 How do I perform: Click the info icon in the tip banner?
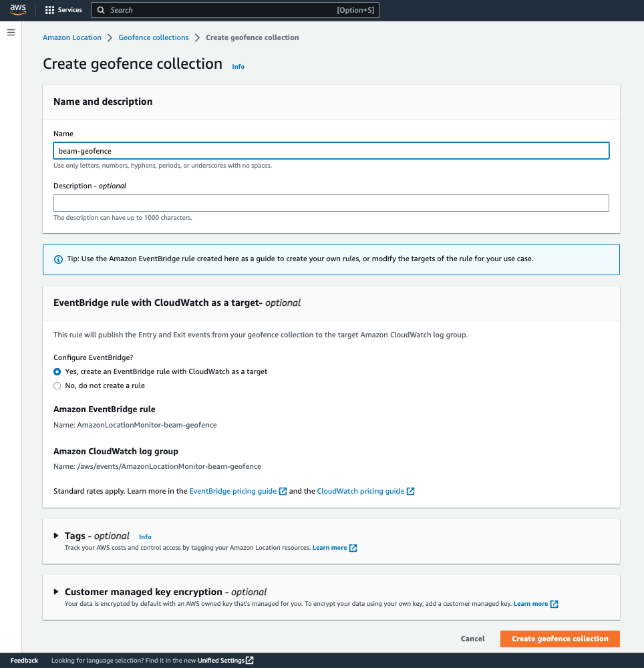57,259
